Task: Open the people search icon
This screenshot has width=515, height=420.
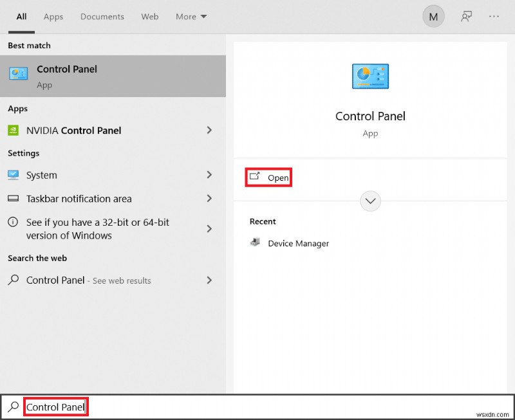Action: [465, 16]
